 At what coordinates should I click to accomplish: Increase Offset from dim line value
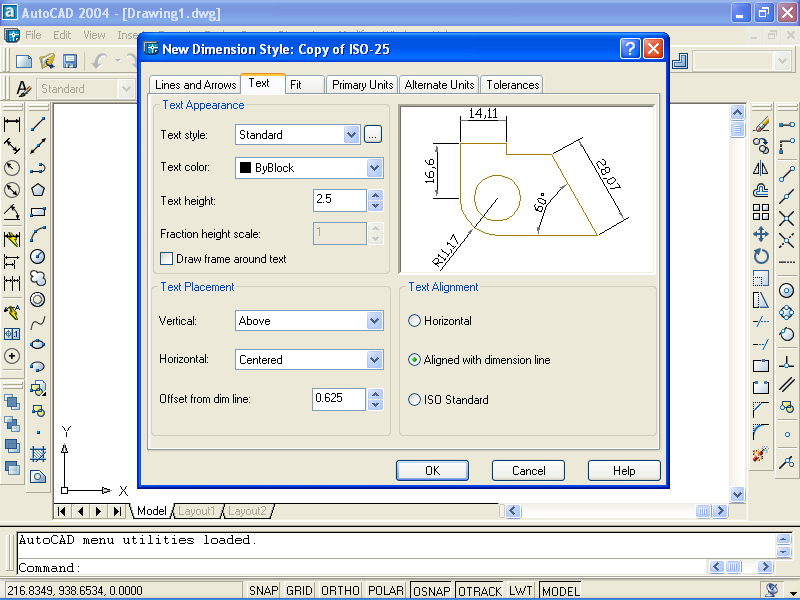pos(376,394)
